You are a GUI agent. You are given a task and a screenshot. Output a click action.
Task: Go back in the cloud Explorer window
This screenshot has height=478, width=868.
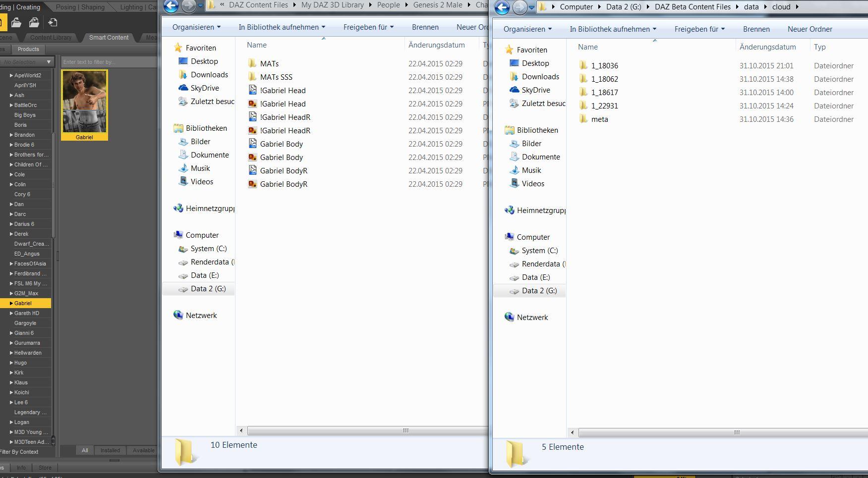tap(502, 7)
